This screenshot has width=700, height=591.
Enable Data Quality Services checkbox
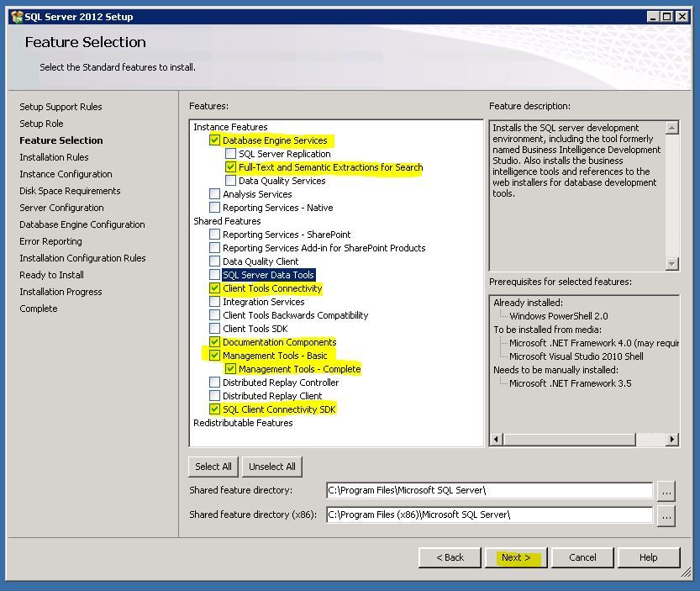tap(230, 181)
